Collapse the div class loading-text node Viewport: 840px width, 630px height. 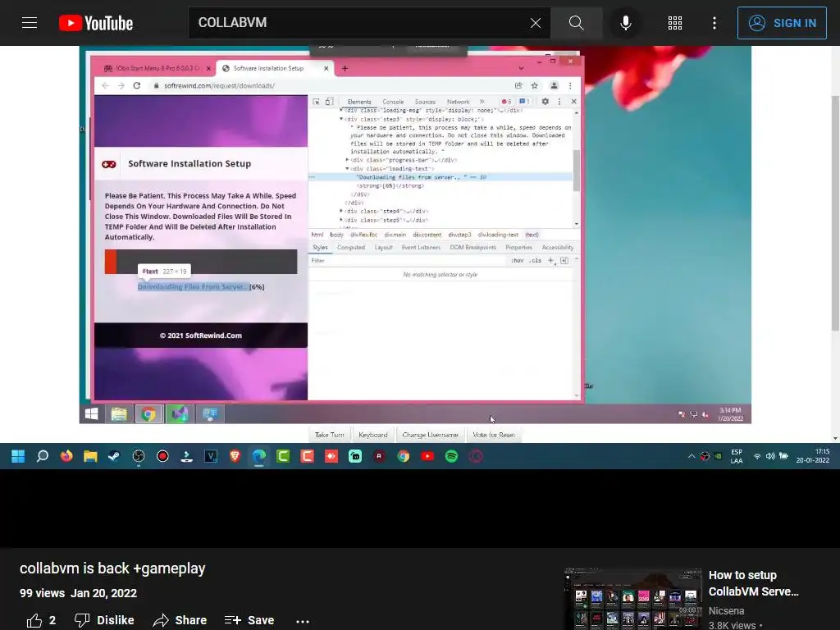pos(347,168)
